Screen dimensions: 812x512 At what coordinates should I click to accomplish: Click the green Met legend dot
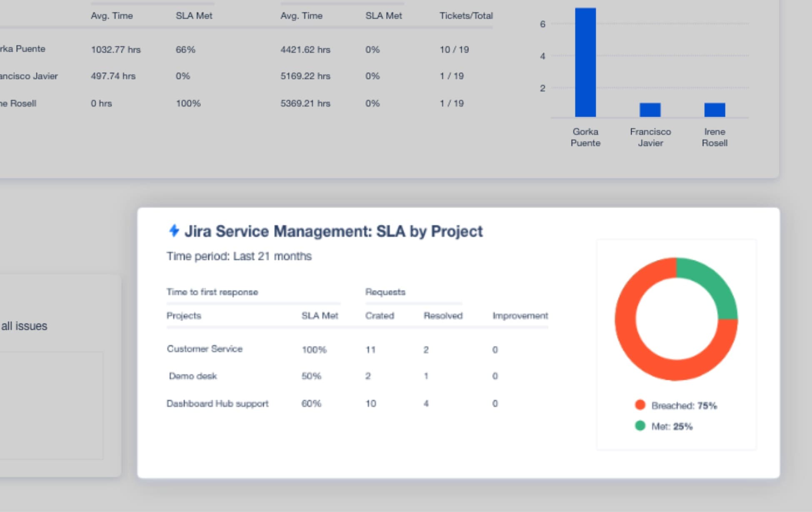(640, 425)
